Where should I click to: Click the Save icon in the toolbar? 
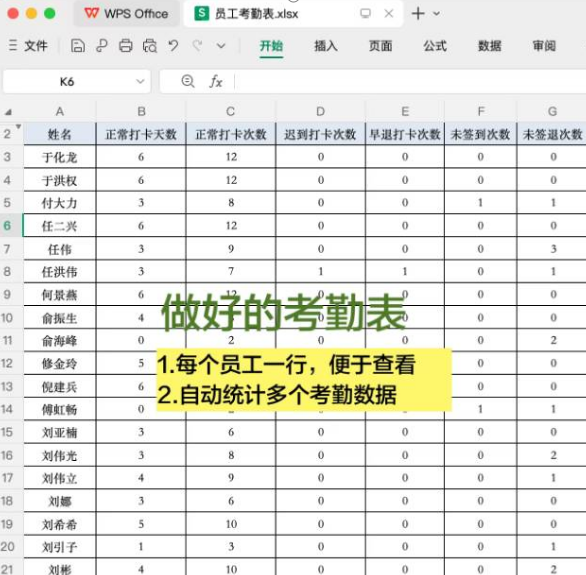[x=78, y=46]
